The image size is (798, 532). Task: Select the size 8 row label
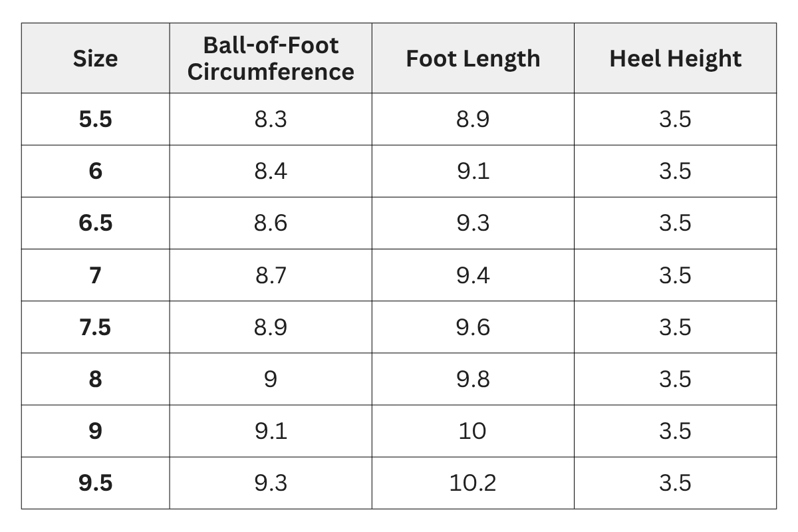(95, 379)
